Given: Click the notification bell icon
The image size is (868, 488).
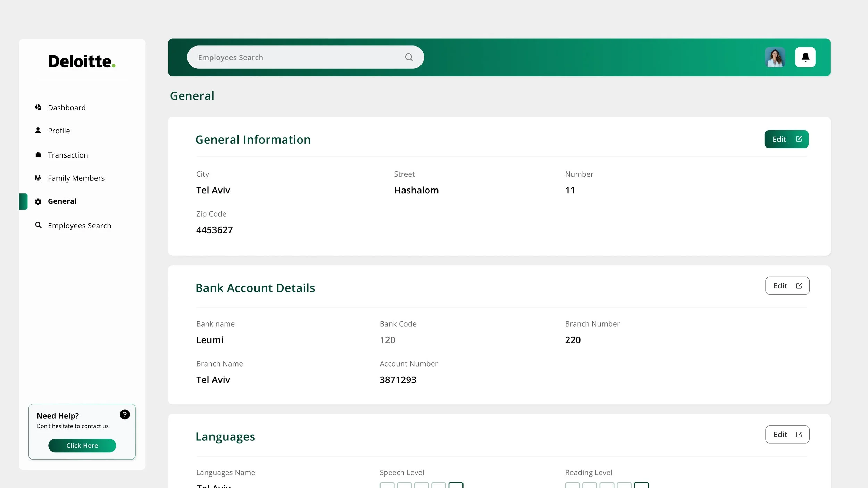Looking at the screenshot, I should (805, 57).
